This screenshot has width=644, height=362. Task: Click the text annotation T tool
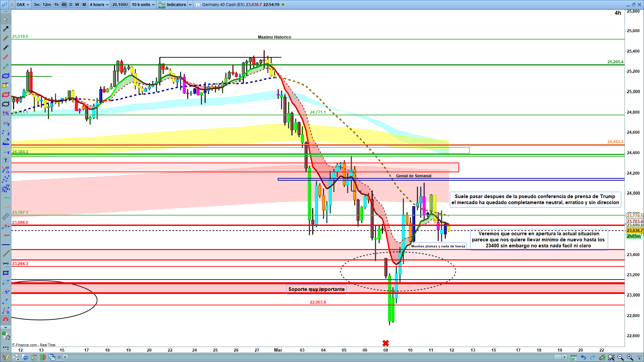(x=5, y=160)
